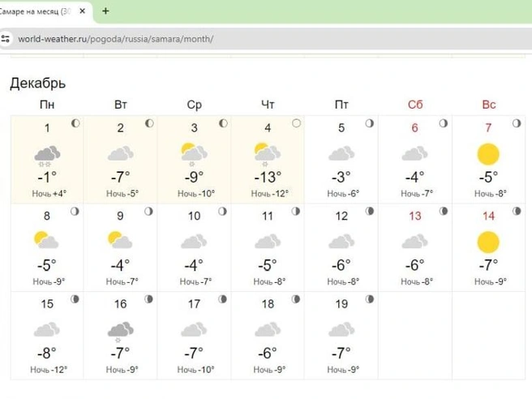This screenshot has height=399, width=532.
Task: Click the -6° temperature on December 18
Action: [x=268, y=354]
